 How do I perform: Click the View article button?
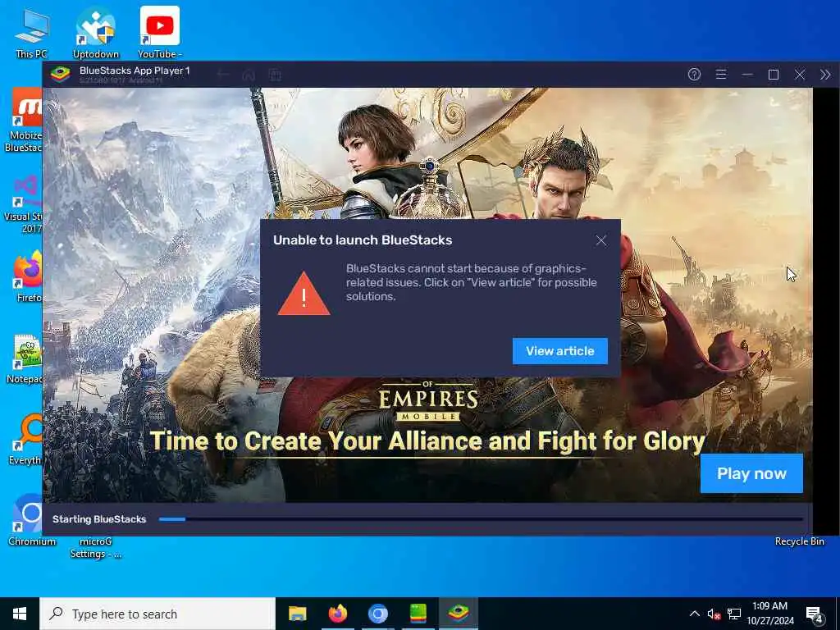[x=559, y=351]
